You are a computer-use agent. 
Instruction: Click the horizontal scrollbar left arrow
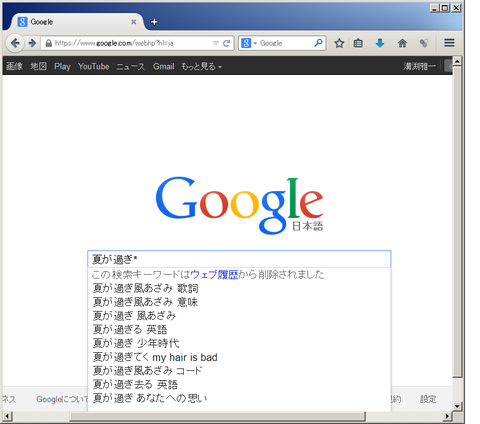(7, 416)
